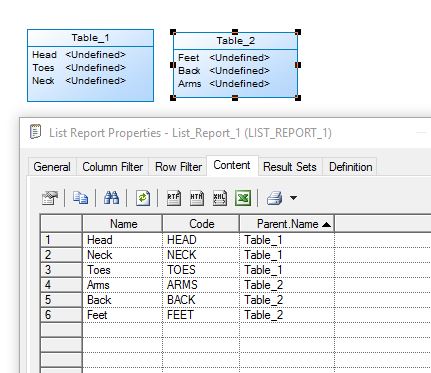Export list to RTF
Viewport: 431px width, 373px height.
pyautogui.click(x=174, y=198)
